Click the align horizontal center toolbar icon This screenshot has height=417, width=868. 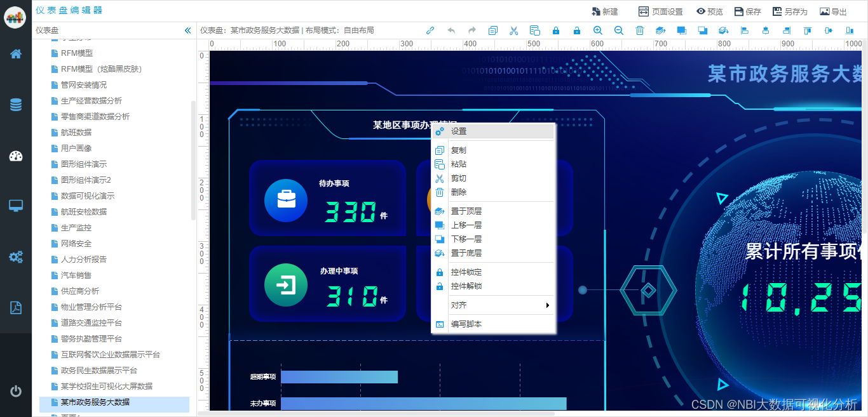click(766, 30)
